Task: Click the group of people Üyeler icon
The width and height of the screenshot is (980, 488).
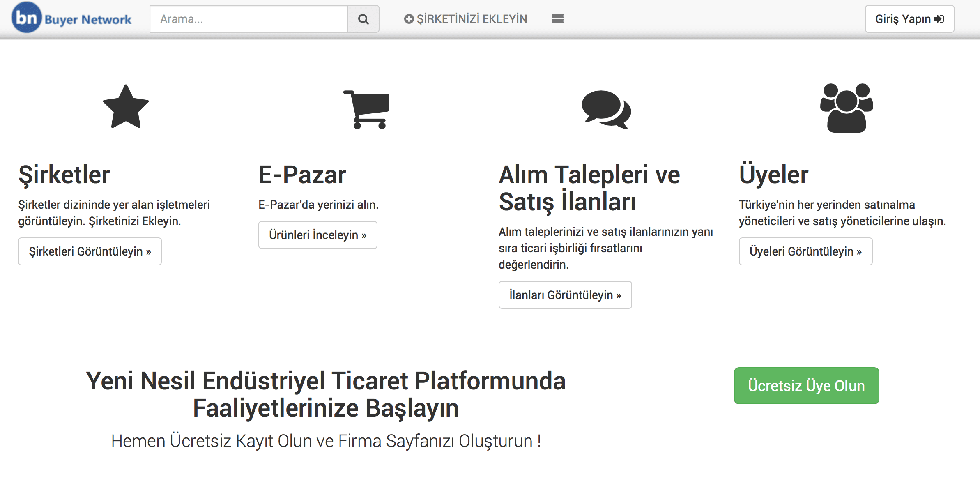Action: point(847,108)
